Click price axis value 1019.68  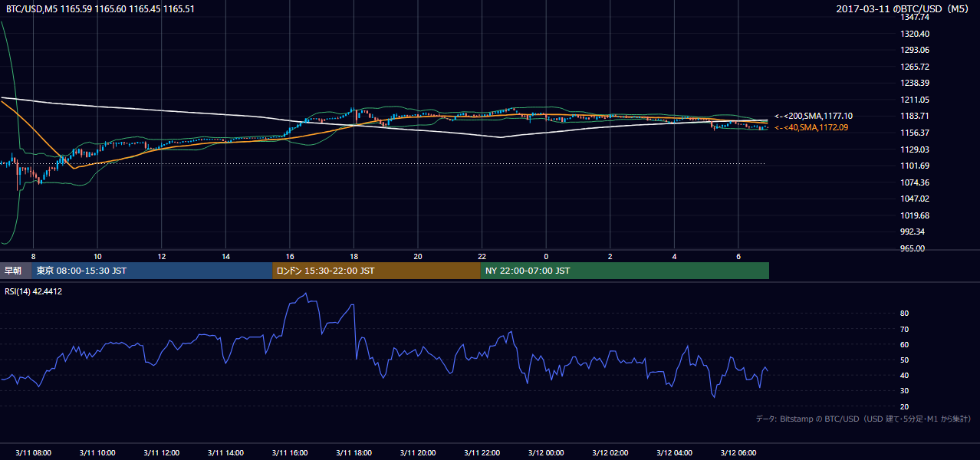click(x=916, y=215)
